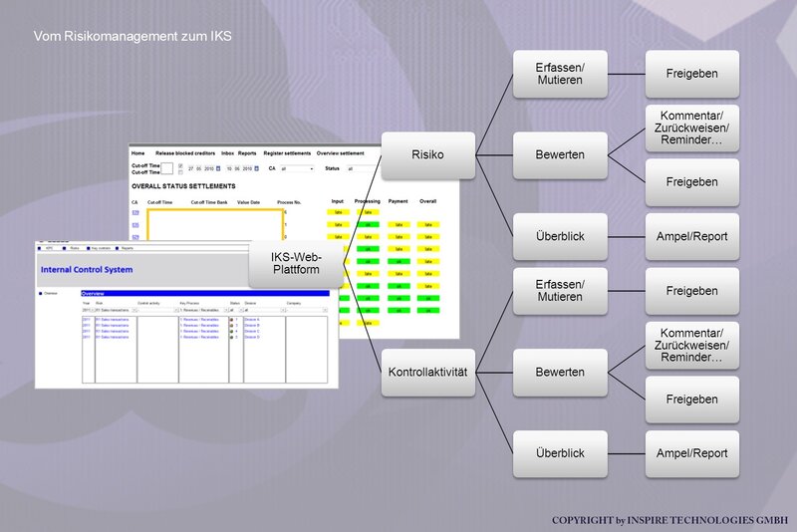Click the status indicator icon for Division A

tap(231, 320)
